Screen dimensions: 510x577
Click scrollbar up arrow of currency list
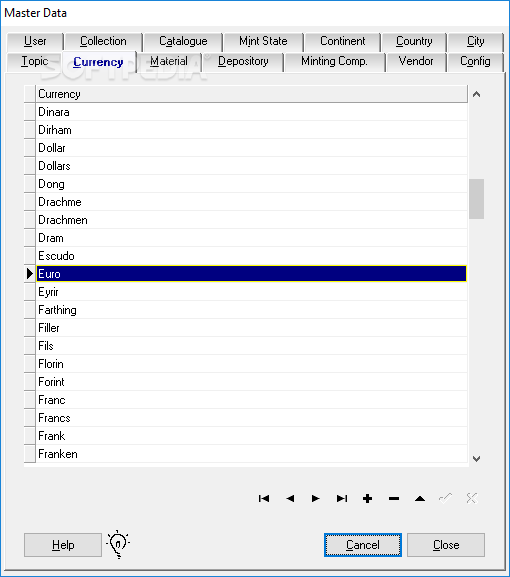(x=477, y=95)
